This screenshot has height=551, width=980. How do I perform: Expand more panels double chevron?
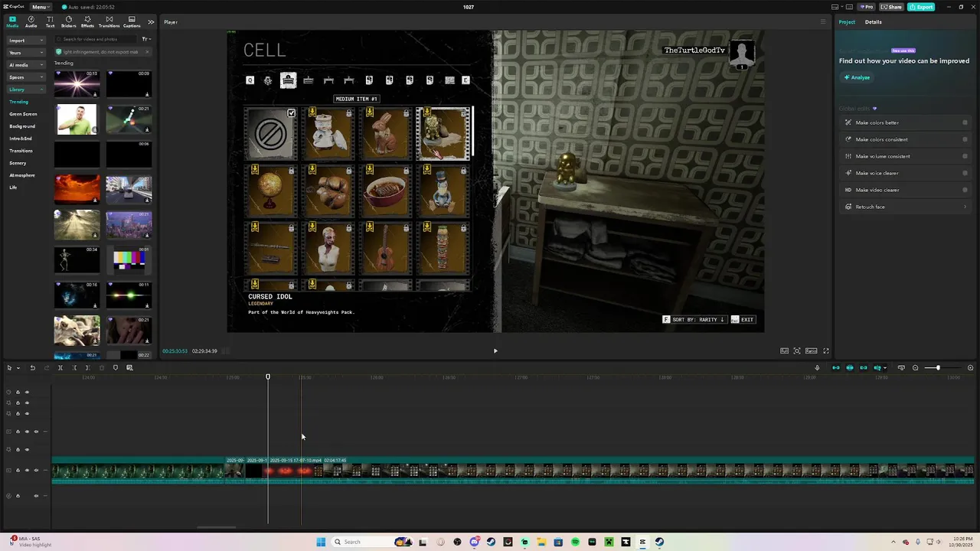[151, 21]
